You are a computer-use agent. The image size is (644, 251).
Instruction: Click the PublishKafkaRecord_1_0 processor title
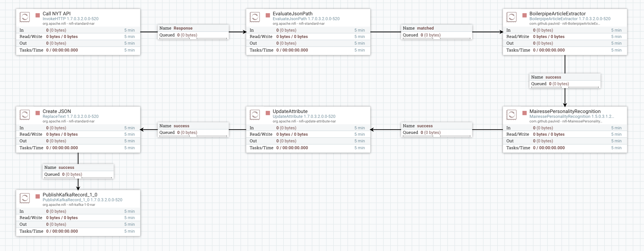pos(70,195)
